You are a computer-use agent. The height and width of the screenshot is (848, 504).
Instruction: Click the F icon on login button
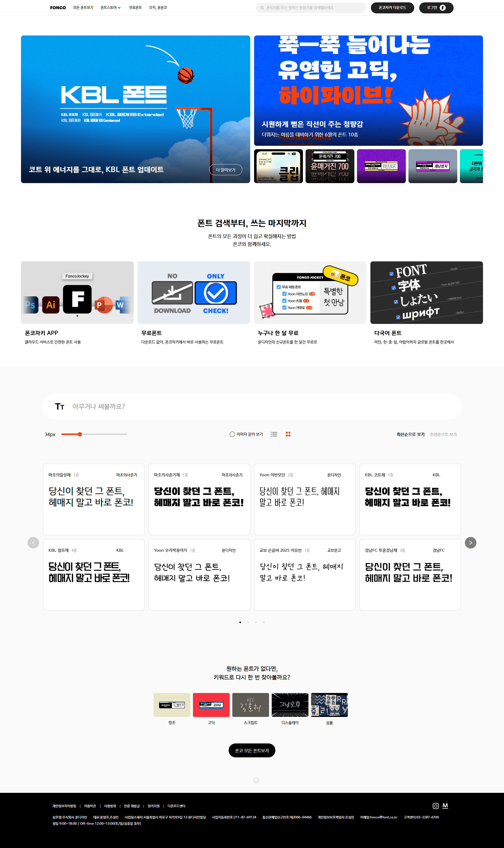(443, 7)
